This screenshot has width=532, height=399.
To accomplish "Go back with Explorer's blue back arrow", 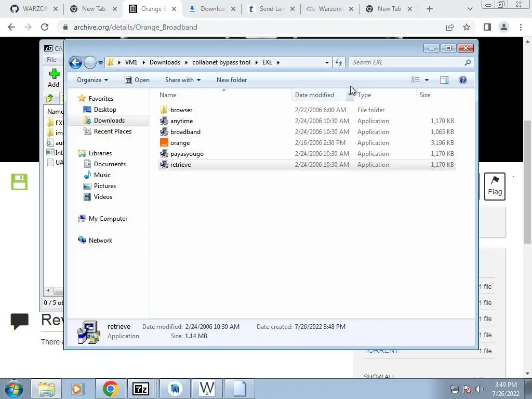I will pos(75,62).
